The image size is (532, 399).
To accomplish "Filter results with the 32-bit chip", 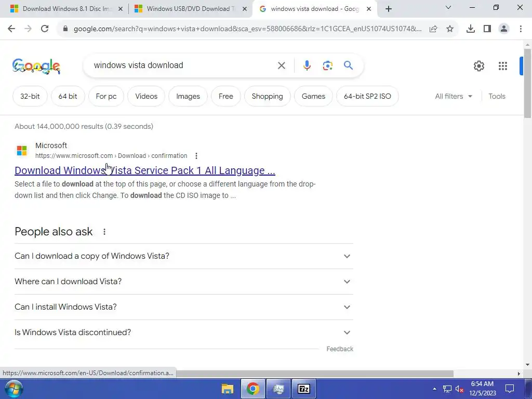I will click(x=30, y=96).
